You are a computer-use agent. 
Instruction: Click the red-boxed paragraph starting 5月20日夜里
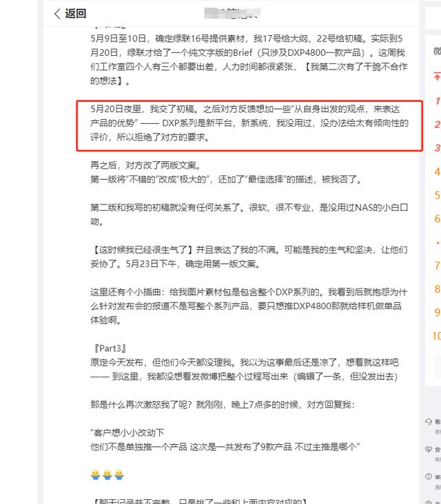[249, 123]
